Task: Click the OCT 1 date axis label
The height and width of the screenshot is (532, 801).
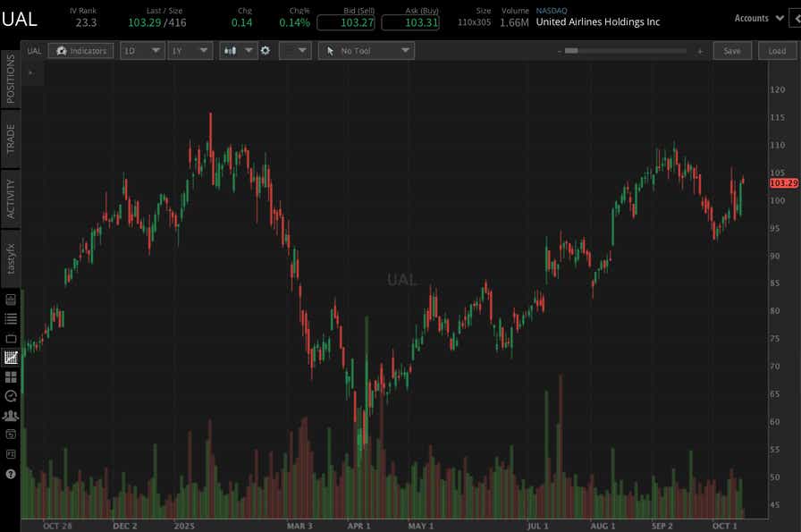Action: tap(724, 526)
